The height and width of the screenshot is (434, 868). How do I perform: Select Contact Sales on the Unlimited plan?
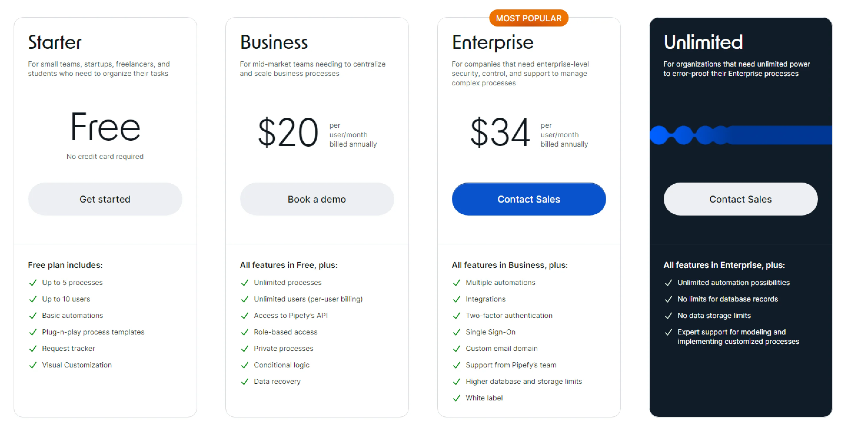click(x=740, y=199)
